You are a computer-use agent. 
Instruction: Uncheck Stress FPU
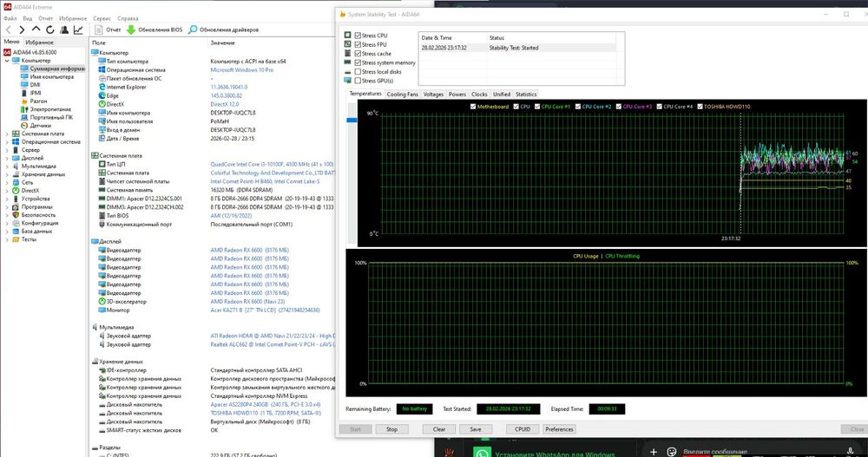click(x=358, y=44)
